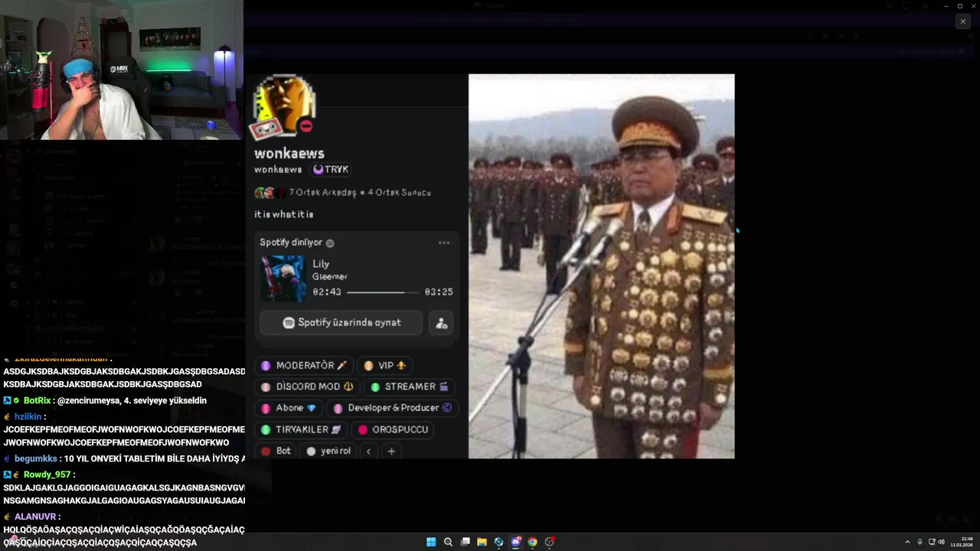Image resolution: width=980 pixels, height=551 pixels.
Task: Show hidden system tray icons
Action: (907, 542)
